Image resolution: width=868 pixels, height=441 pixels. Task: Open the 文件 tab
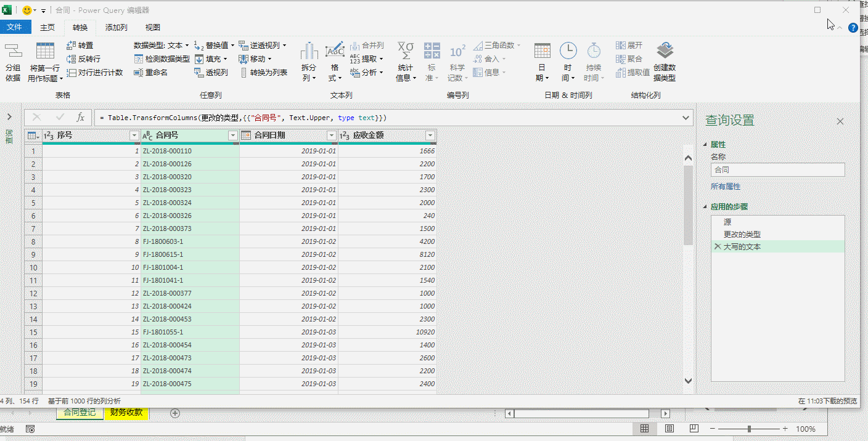[x=15, y=27]
